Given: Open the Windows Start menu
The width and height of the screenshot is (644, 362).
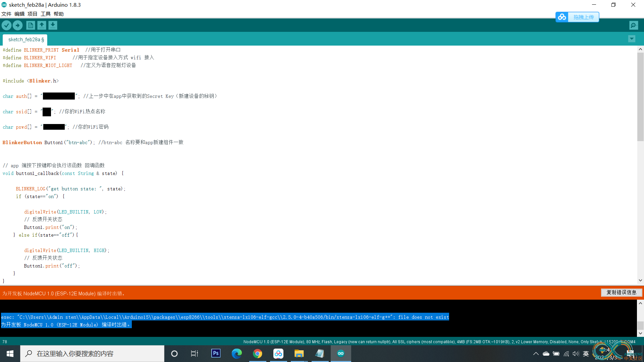Looking at the screenshot, I should point(10,354).
